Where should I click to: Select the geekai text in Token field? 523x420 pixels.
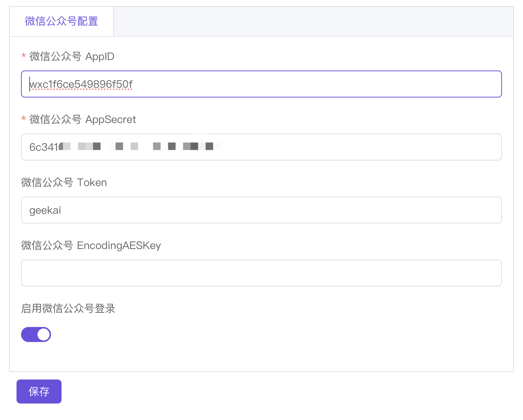pos(45,210)
